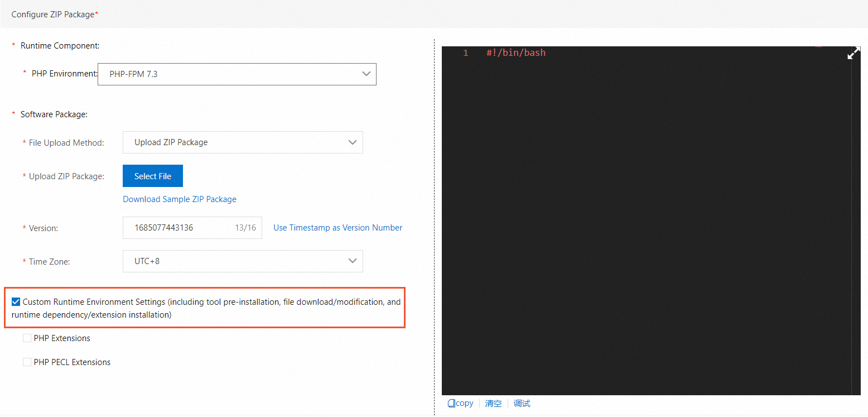
Task: Place cursor on the #!/bin/bash line
Action: [x=515, y=52]
